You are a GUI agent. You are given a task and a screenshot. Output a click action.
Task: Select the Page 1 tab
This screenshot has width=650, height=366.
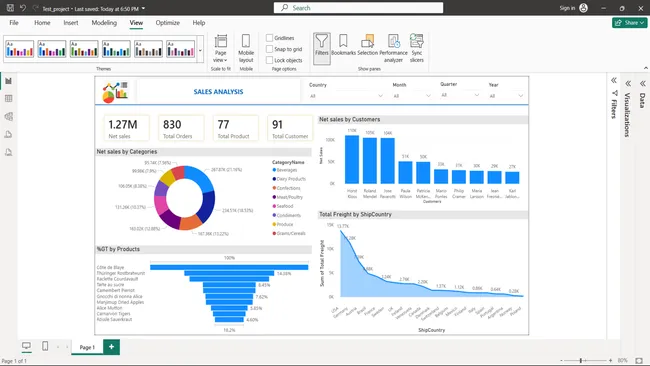[87, 347]
